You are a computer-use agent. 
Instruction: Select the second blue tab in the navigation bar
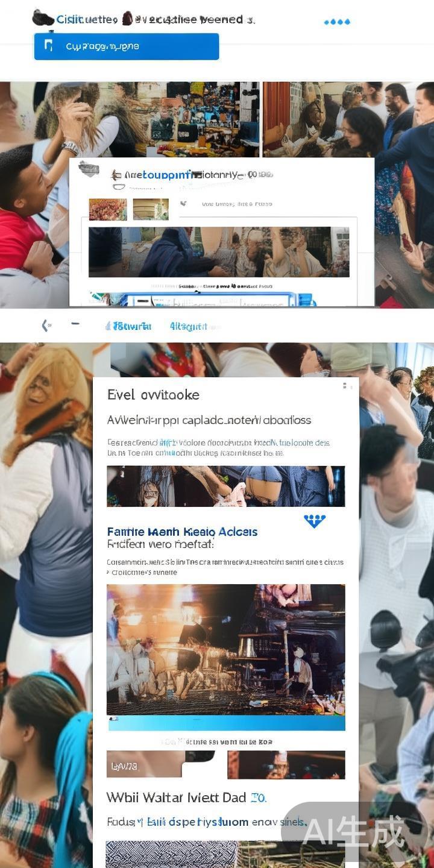[188, 326]
